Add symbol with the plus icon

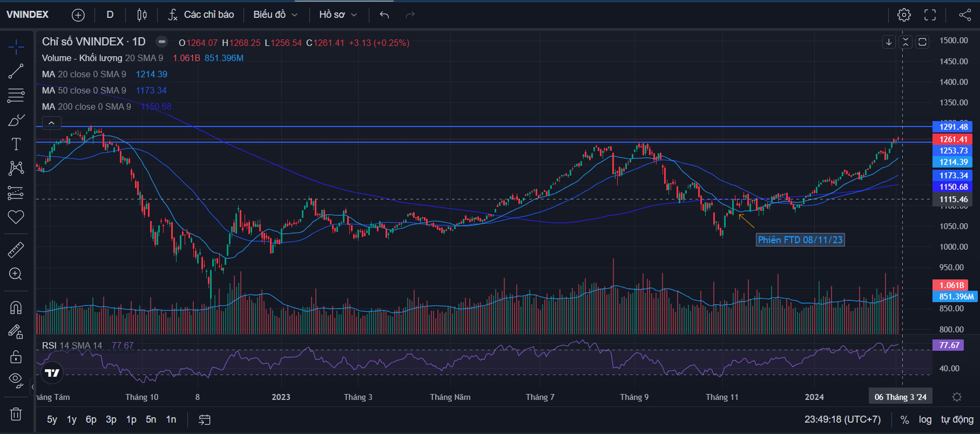(x=78, y=15)
